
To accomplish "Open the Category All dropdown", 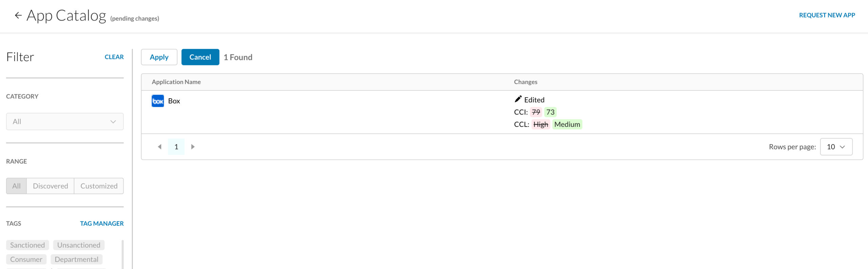I will (65, 121).
